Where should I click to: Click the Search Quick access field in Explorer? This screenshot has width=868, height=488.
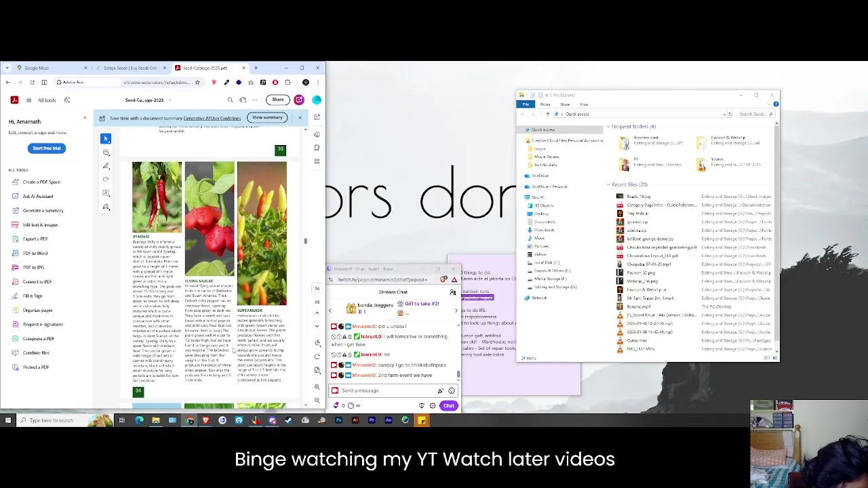point(755,114)
